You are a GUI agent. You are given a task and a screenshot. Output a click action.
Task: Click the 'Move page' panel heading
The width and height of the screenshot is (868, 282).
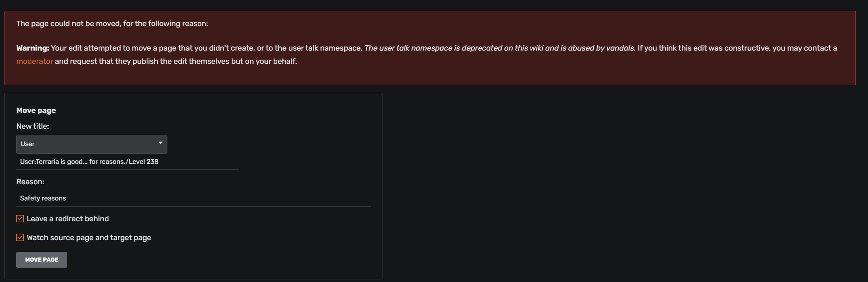tap(36, 110)
